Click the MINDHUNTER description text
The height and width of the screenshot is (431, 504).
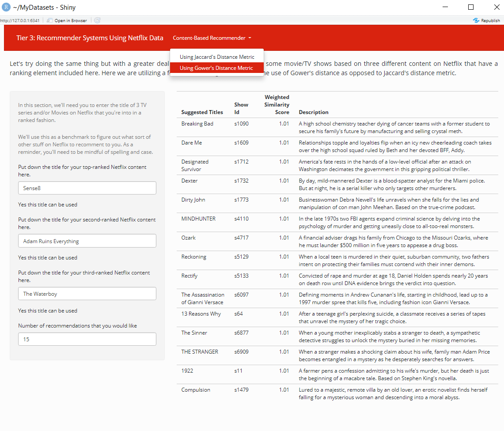point(389,222)
